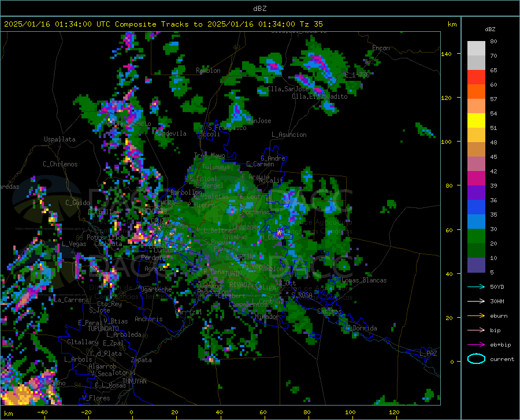The image size is (520, 420).
Task: Click the pink bip arrow icon
Action: pos(476,330)
